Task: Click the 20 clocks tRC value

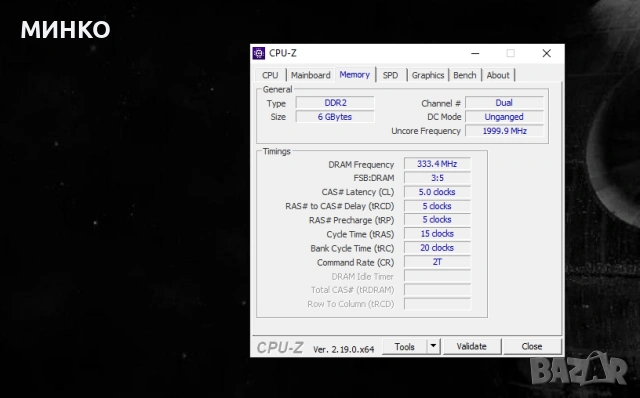Action: tap(437, 248)
